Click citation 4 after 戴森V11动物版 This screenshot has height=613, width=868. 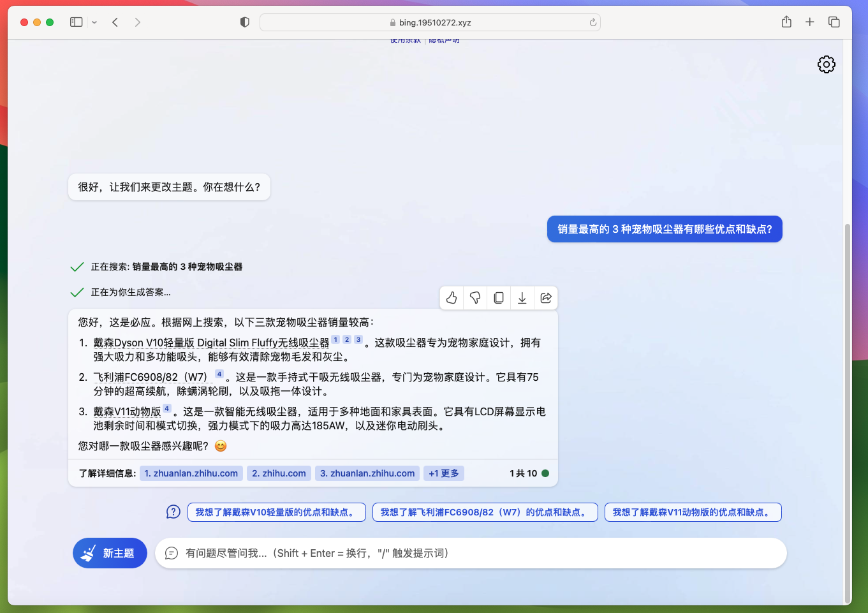[167, 409]
